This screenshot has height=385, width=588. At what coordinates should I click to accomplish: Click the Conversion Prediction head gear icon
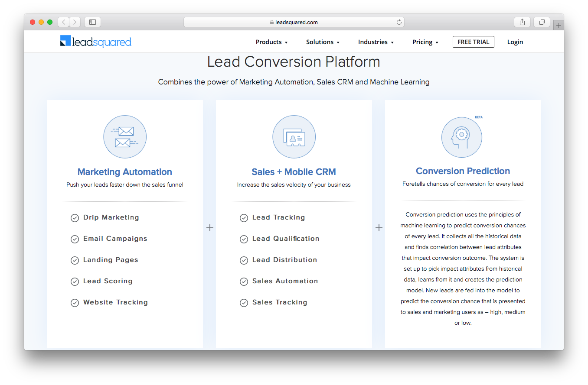click(461, 138)
